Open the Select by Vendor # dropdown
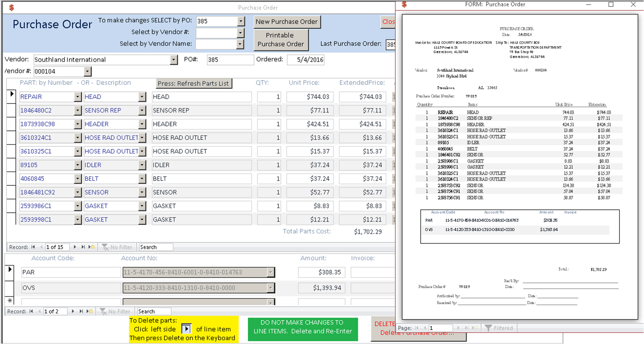The height and width of the screenshot is (344, 644). pos(241,33)
